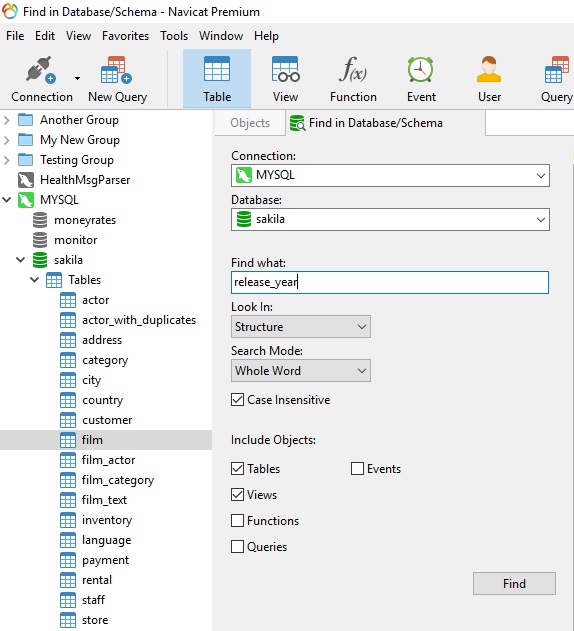Enable the Events checkbox

click(357, 468)
